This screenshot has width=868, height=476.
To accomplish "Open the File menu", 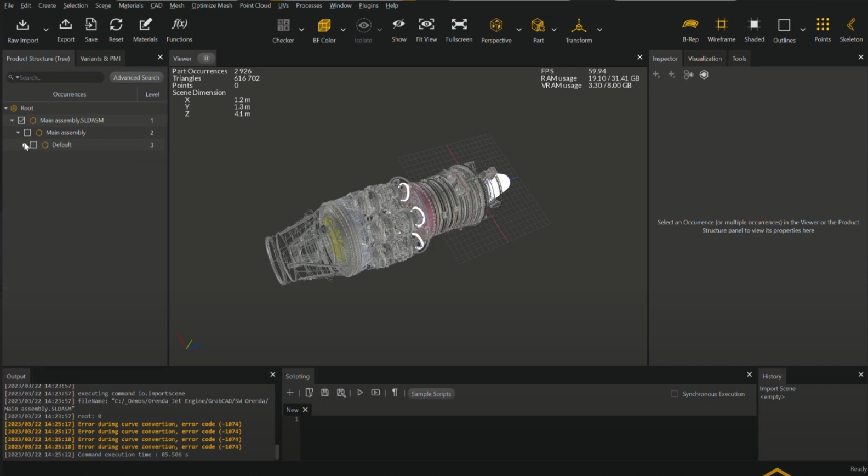I will 9,5.
